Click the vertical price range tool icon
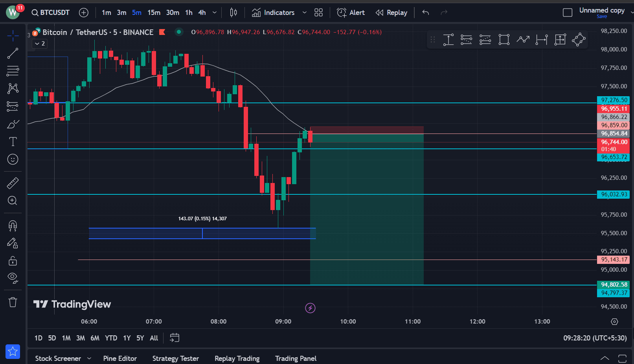The width and height of the screenshot is (634, 364). click(448, 40)
